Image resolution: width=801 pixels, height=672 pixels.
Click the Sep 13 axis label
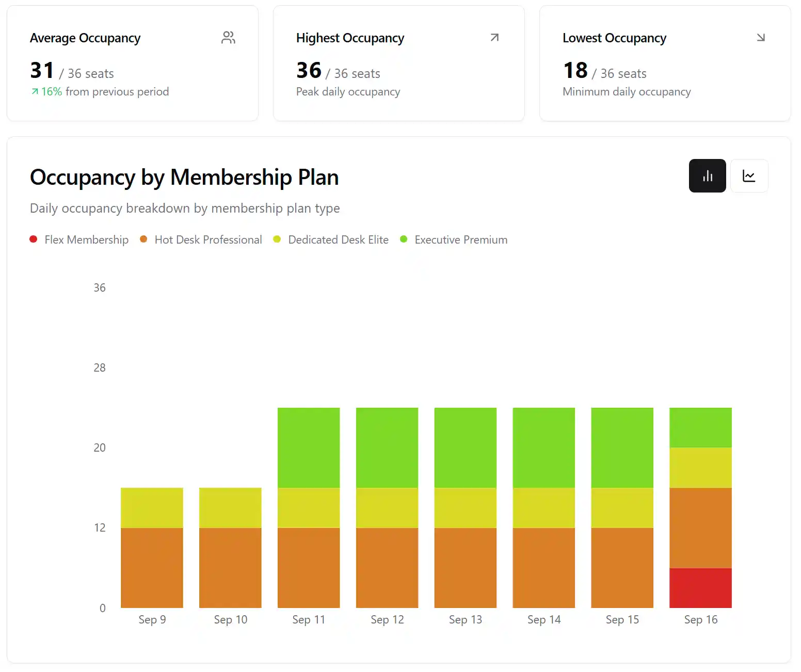[x=465, y=619]
